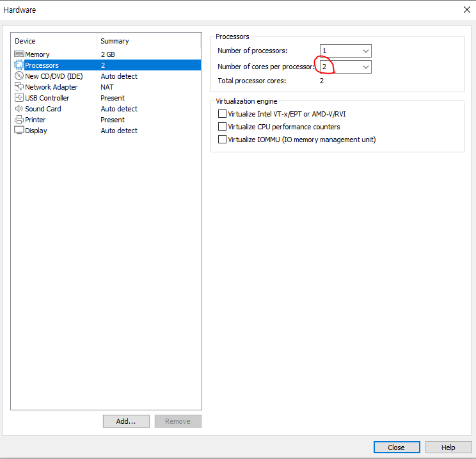Select the Memory row label
The height and width of the screenshot is (459, 476).
(x=37, y=54)
